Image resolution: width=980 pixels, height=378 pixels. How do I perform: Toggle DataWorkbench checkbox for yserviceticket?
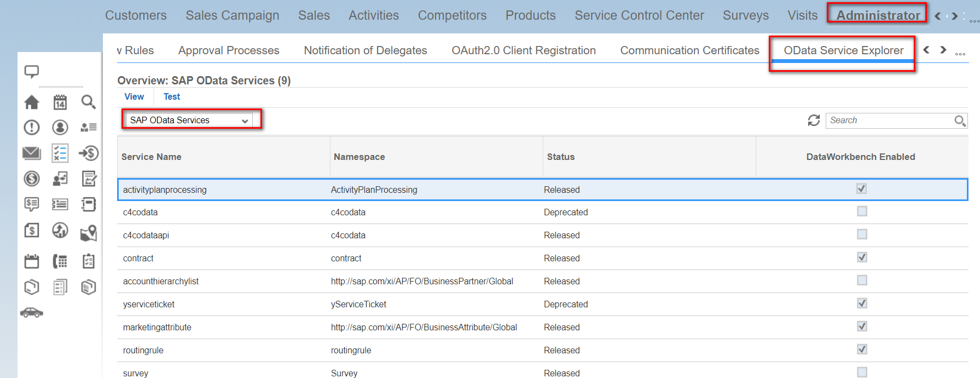[x=862, y=303]
